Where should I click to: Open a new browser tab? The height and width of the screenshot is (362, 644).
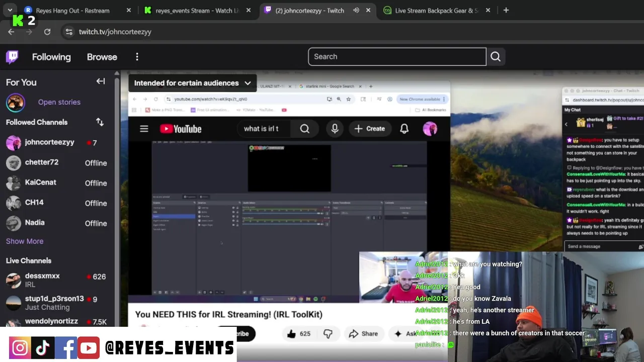[x=506, y=10]
